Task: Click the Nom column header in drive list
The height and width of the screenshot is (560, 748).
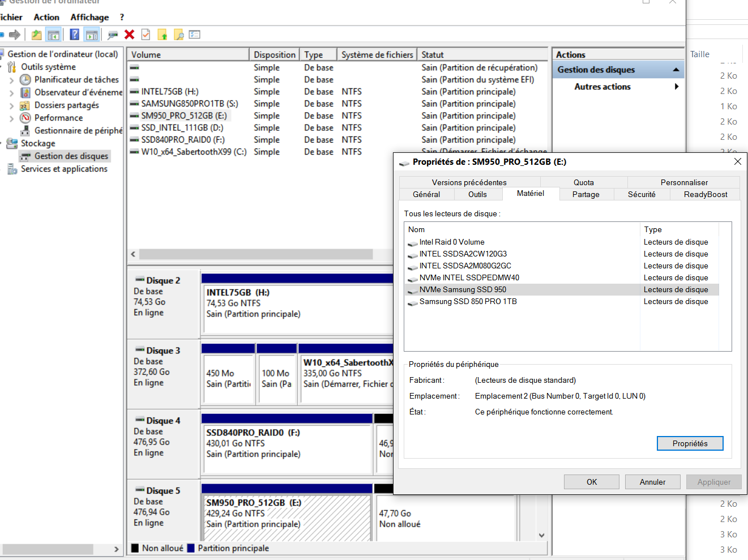Action: click(x=523, y=229)
